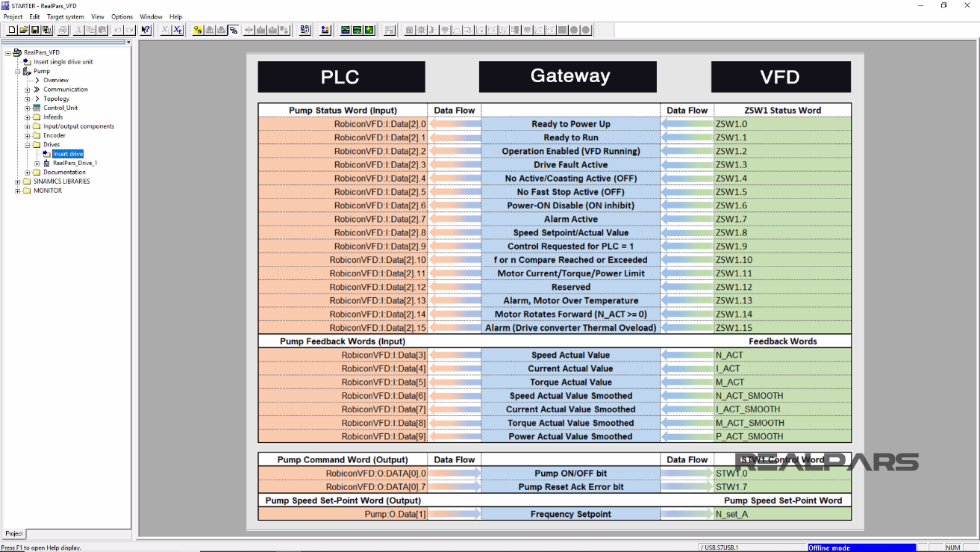Click the grey X toolbar icon

(166, 30)
